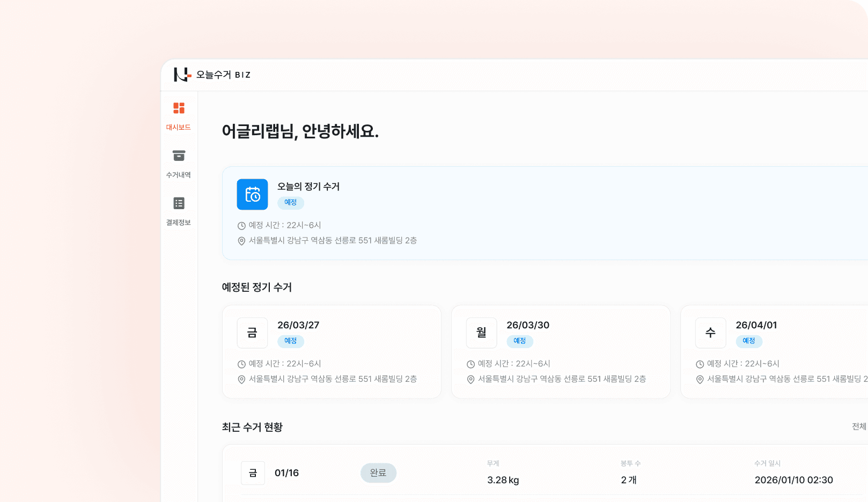The width and height of the screenshot is (868, 502).
Task: Select the 대시보드 menu label
Action: pyautogui.click(x=179, y=127)
